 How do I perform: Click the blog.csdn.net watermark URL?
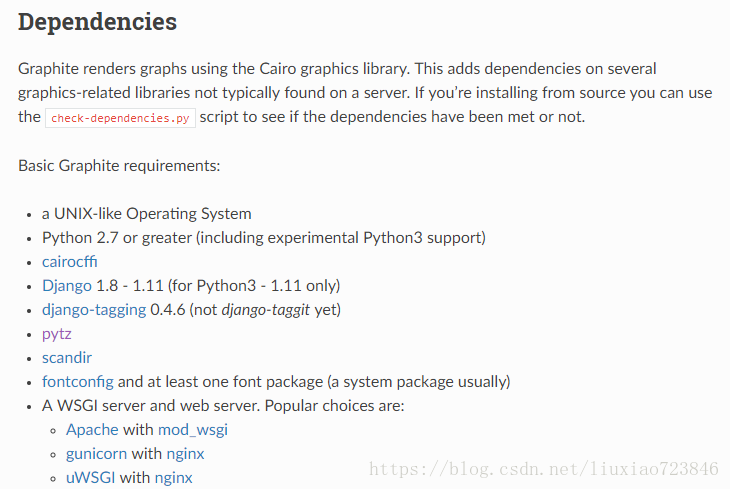click(544, 469)
